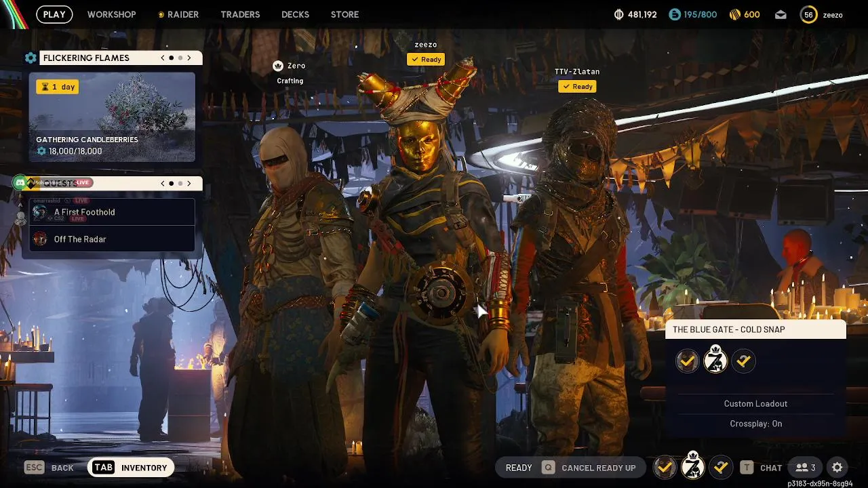Open the DECKS tab
This screenshot has width=868, height=488.
(x=295, y=14)
